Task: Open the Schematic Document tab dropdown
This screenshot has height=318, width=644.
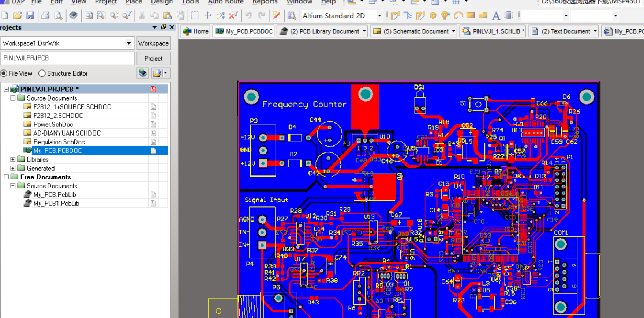Action: click(x=453, y=31)
